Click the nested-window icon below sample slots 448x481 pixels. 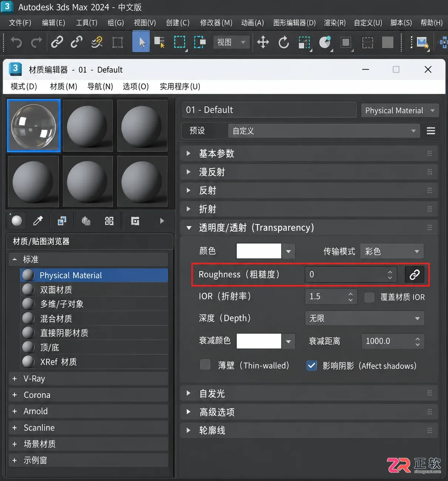point(135,221)
